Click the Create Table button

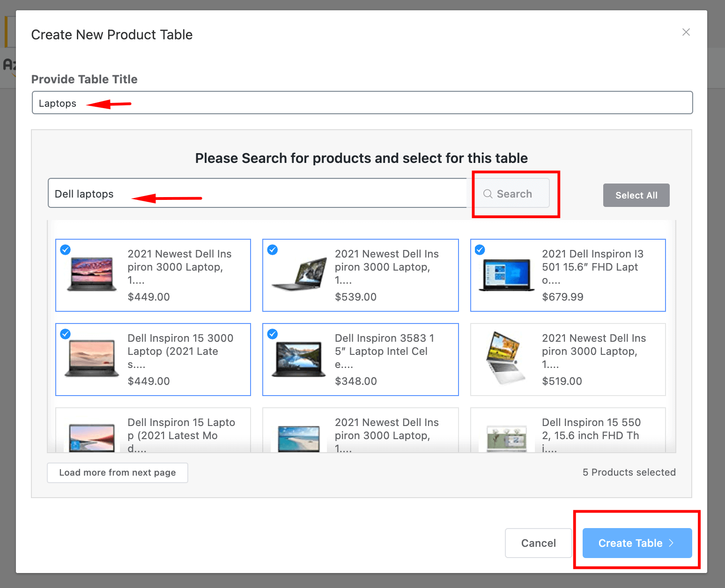[x=637, y=543]
